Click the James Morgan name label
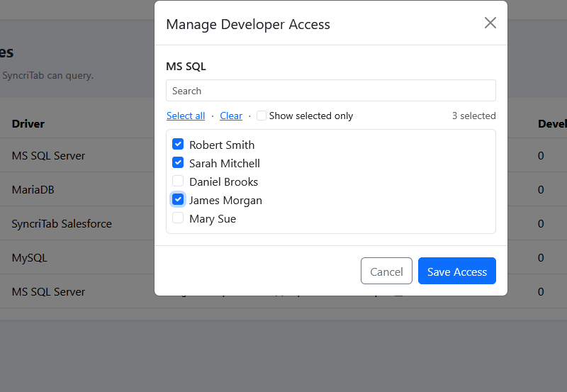Image resolution: width=567 pixels, height=392 pixels. (225, 201)
